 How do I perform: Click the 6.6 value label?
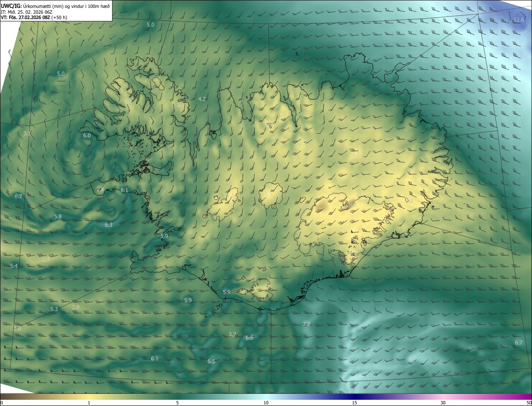point(249,338)
